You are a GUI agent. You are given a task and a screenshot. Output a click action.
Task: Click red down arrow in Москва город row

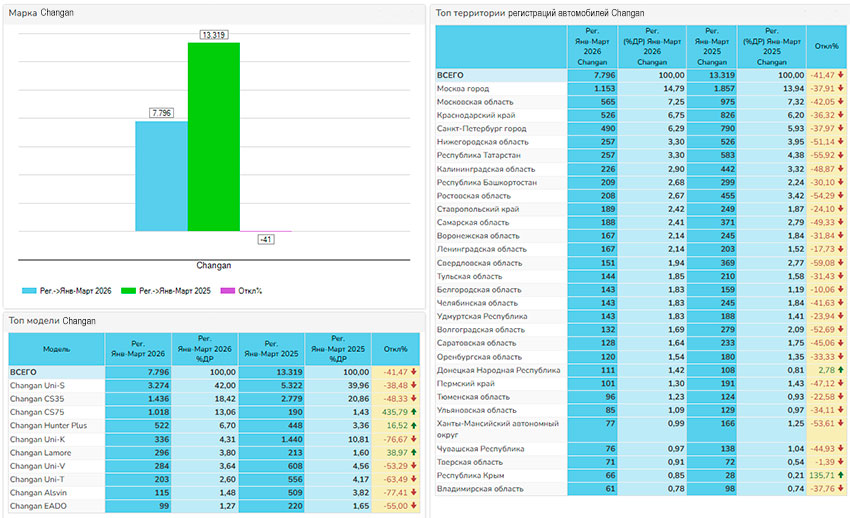pos(842,88)
